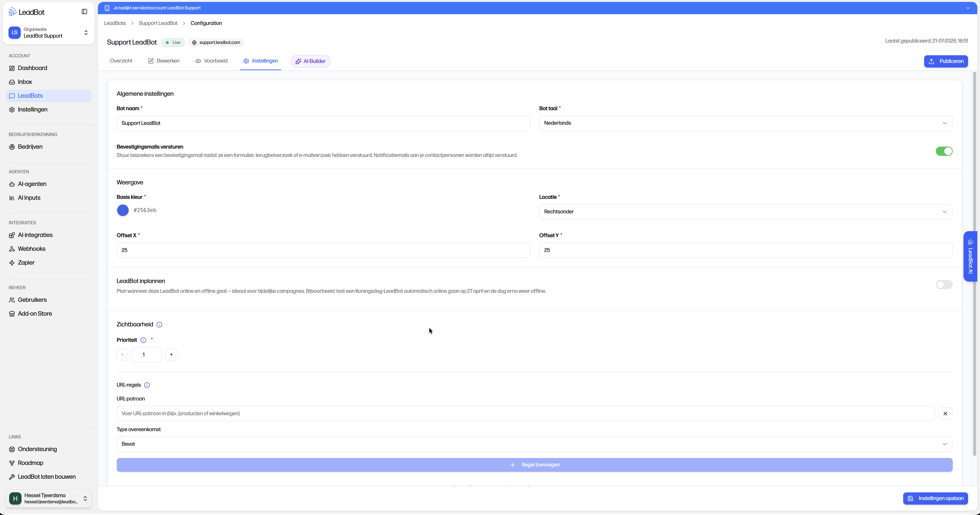Click the Publiceren button

(946, 61)
